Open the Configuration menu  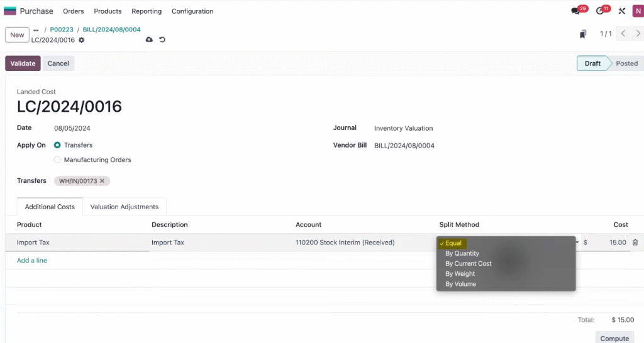coord(192,11)
